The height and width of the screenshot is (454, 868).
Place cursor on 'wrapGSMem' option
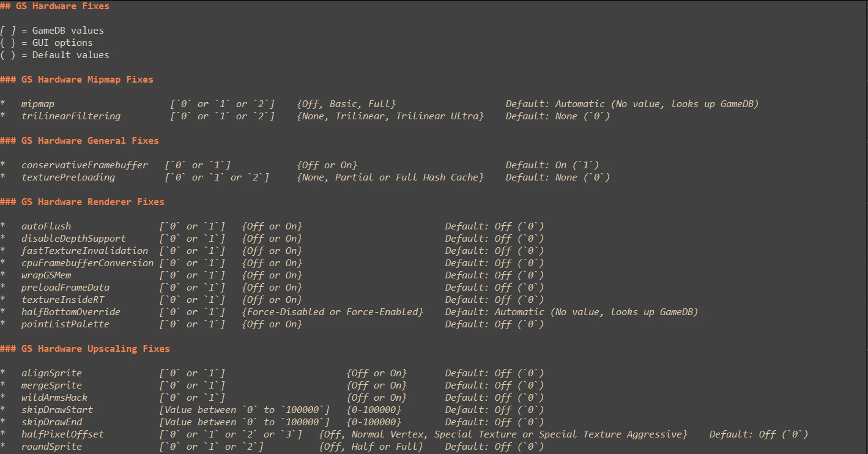pyautogui.click(x=46, y=275)
